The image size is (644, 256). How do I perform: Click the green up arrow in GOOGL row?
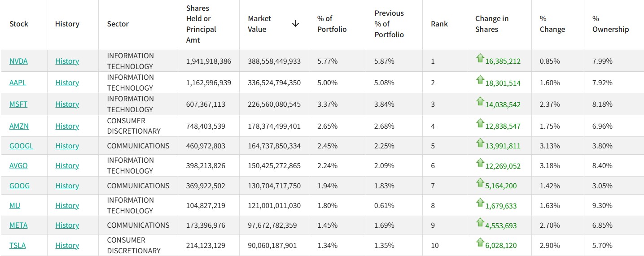(x=480, y=143)
